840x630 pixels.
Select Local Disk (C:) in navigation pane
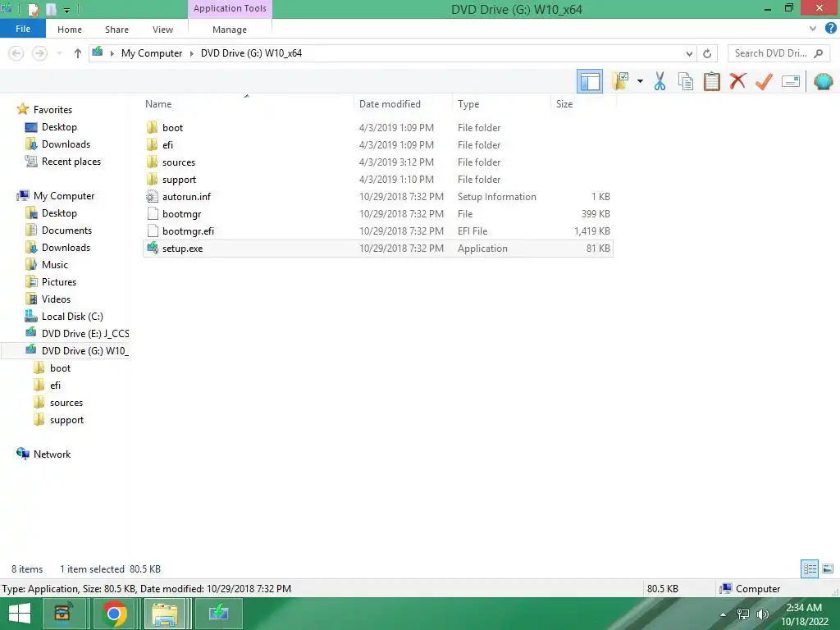tap(64, 316)
